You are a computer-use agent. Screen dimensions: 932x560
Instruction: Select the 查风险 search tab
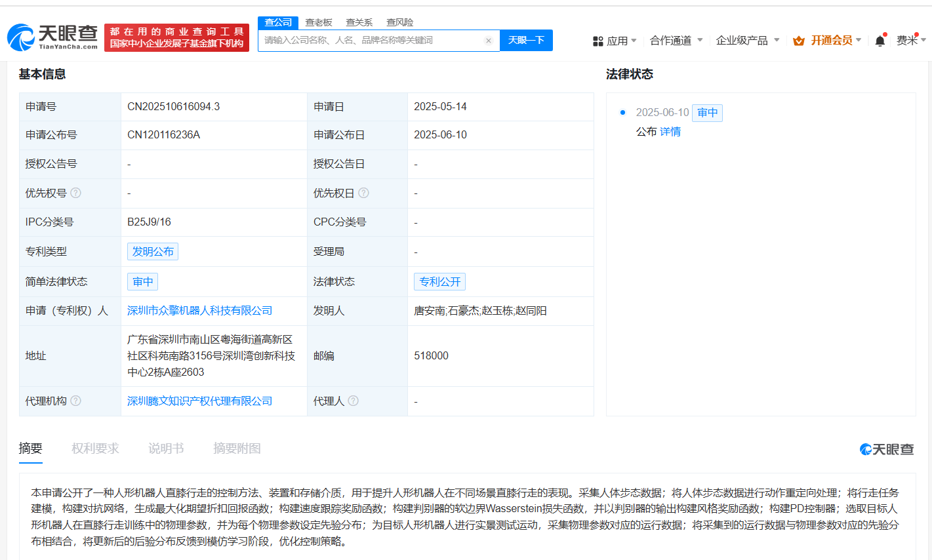pyautogui.click(x=400, y=22)
